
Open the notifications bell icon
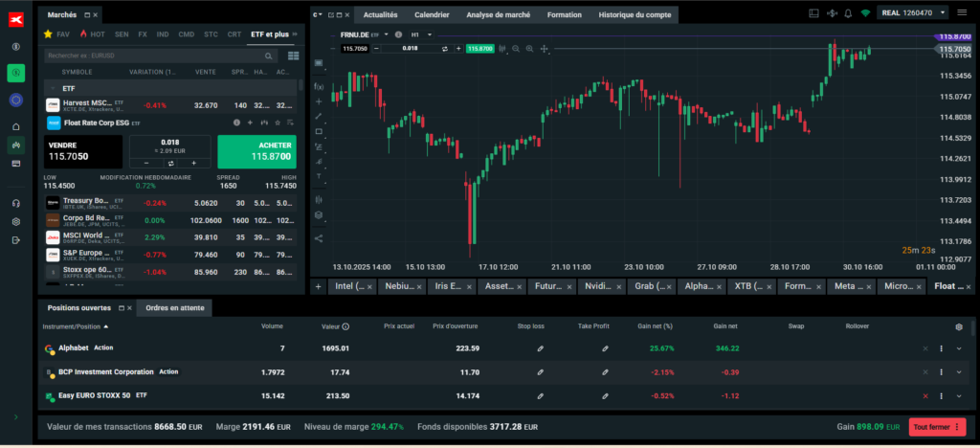point(848,13)
